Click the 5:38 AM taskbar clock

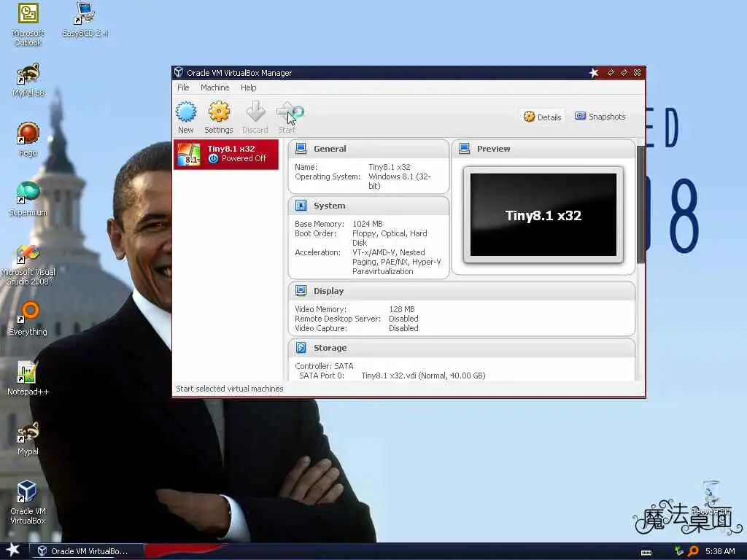pos(720,551)
